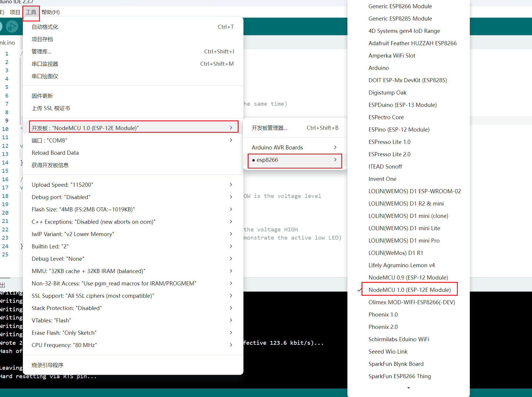This screenshot has height=397, width=532.
Task: Select 烧录引导程序 at the menu bottom
Action: point(48,365)
